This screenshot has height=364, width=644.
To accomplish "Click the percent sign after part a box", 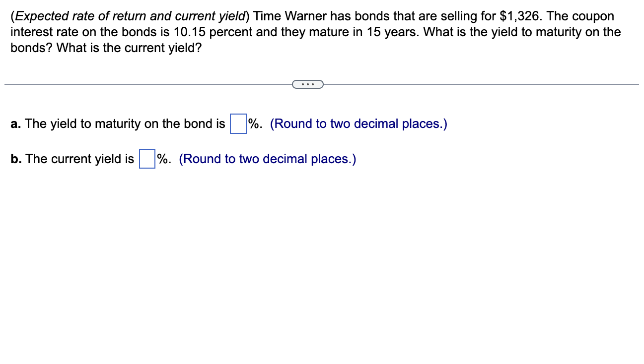I will [x=253, y=123].
